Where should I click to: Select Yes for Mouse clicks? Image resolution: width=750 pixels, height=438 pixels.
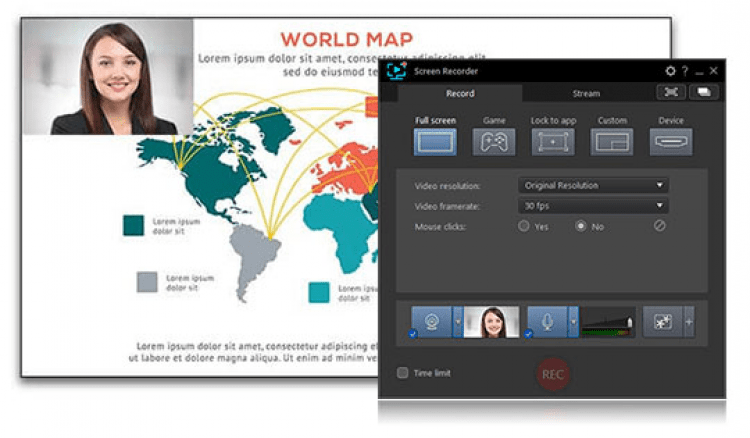(x=524, y=226)
